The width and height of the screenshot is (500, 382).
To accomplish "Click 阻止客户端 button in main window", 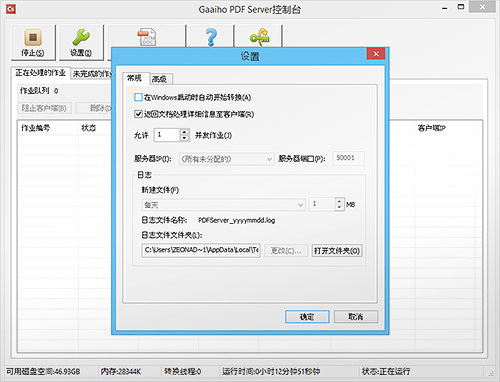I will coord(44,108).
